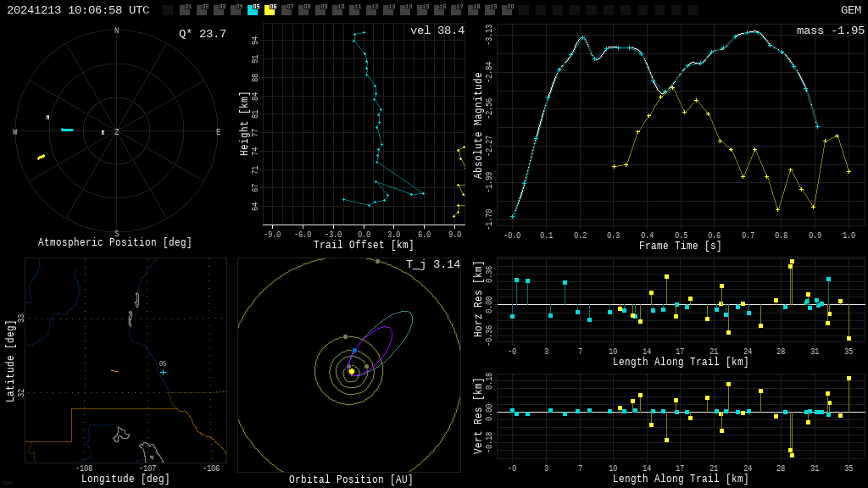868x488 pixels.
Task: Select the yellow station 06 box
Action: (270, 10)
